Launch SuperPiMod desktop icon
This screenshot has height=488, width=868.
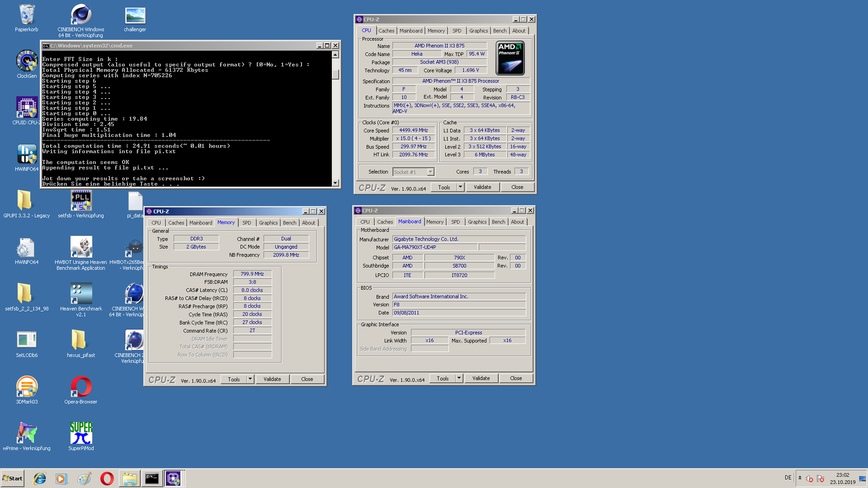81,436
